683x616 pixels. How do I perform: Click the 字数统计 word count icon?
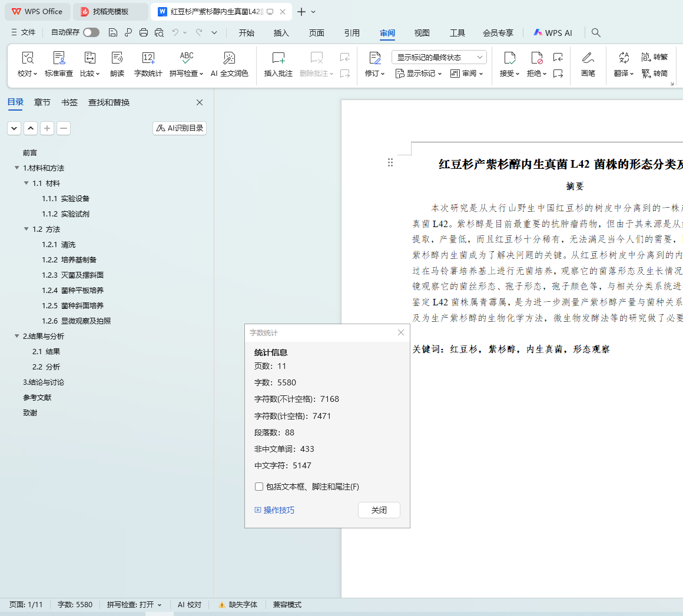click(148, 58)
